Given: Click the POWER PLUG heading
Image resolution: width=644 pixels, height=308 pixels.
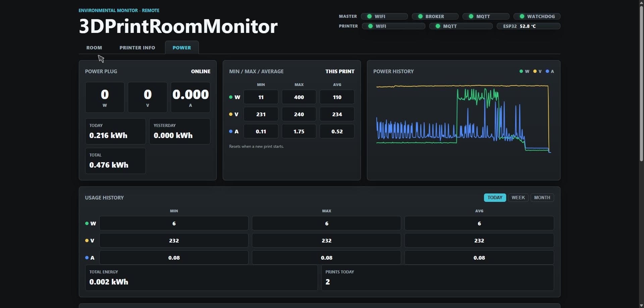Looking at the screenshot, I should tap(101, 71).
